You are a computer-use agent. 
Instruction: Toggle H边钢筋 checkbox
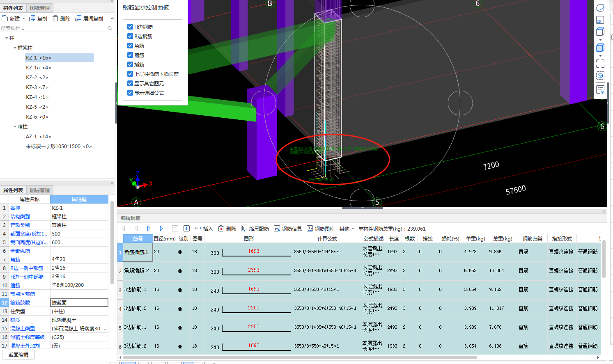130,27
